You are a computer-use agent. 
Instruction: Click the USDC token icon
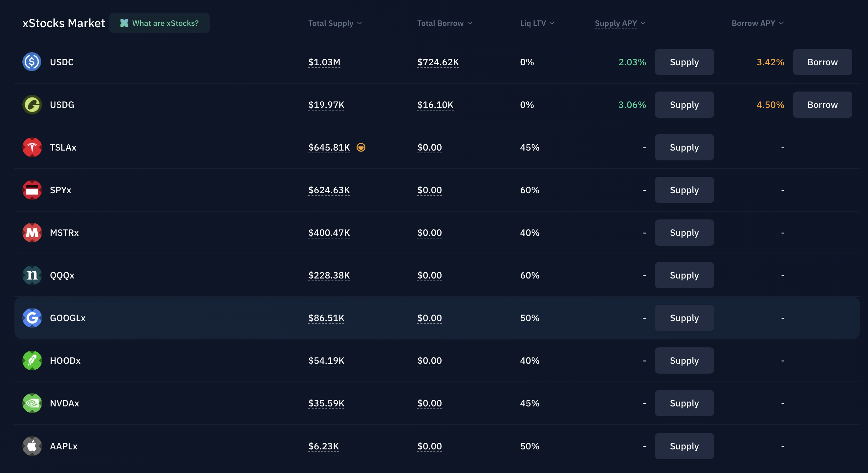click(32, 62)
